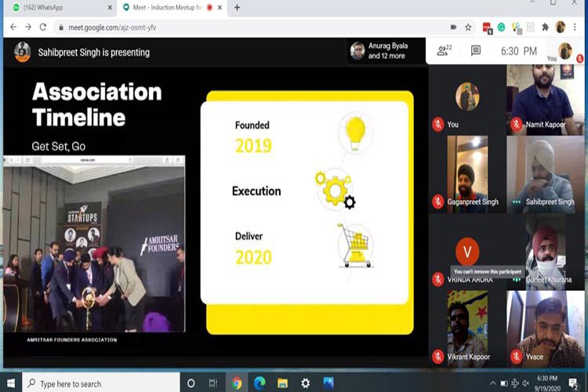
Task: Click the lightbulb graphic on slide
Action: coord(355,133)
